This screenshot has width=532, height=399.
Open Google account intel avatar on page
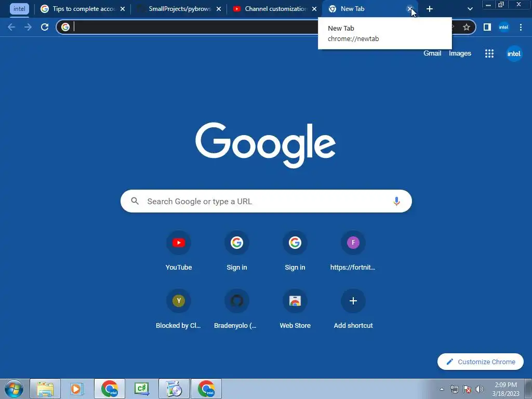[514, 54]
